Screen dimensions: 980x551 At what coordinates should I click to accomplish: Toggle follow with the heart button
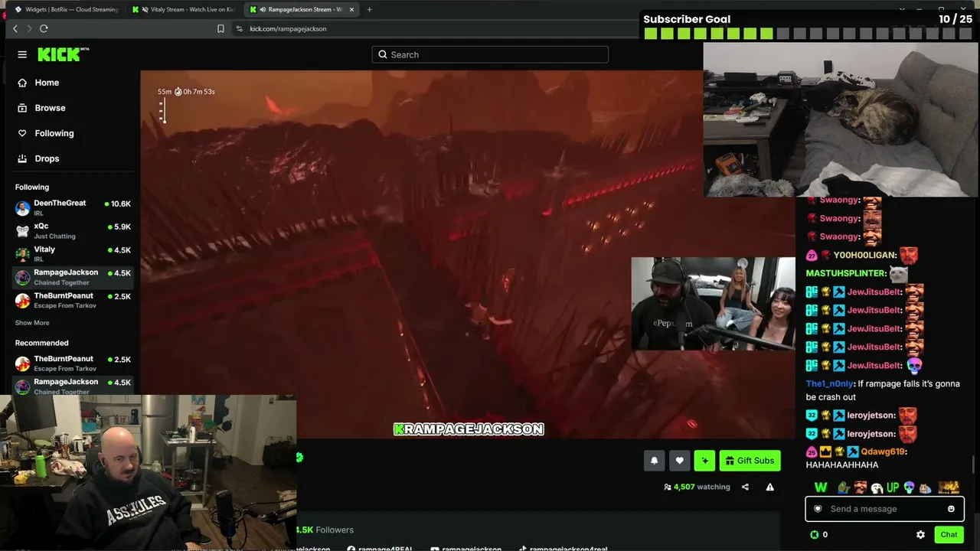(x=679, y=460)
